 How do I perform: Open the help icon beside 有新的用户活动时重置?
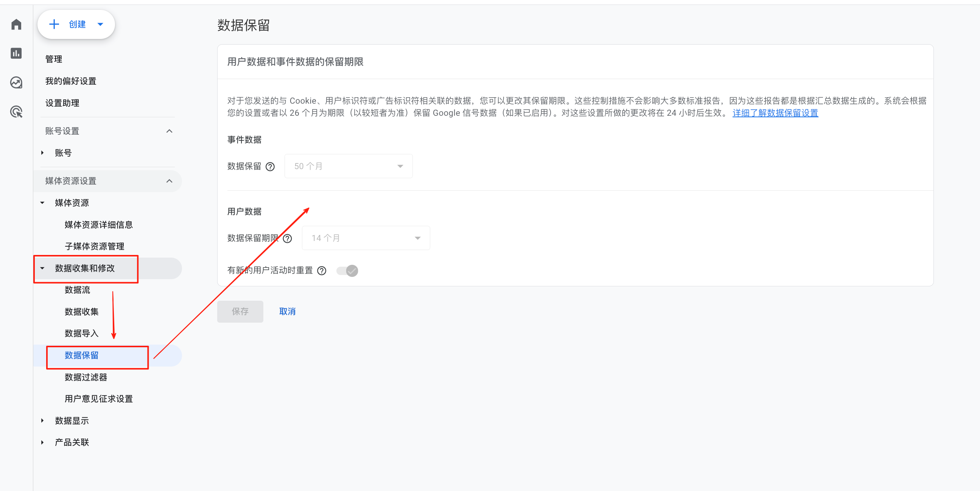click(322, 270)
